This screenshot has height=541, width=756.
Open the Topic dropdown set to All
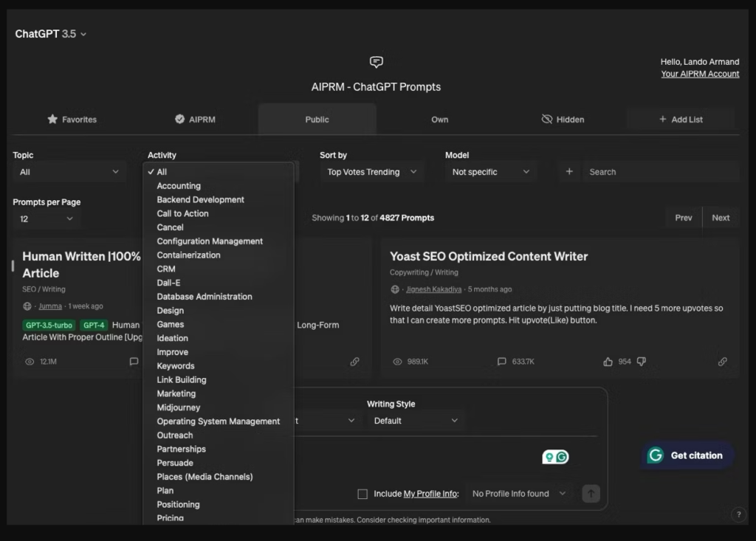click(x=69, y=172)
